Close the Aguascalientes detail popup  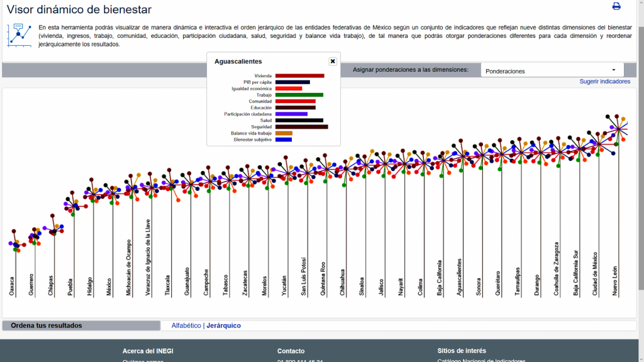coord(333,61)
